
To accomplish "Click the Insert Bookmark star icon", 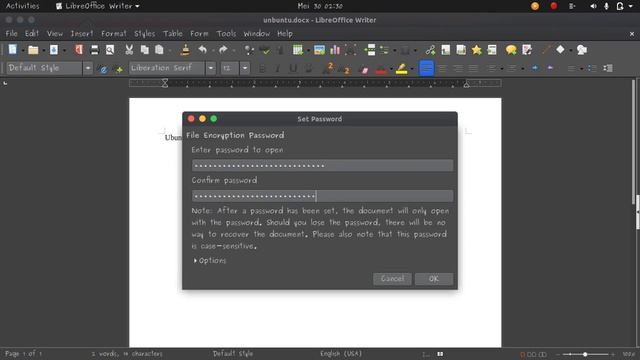I will (x=476, y=50).
